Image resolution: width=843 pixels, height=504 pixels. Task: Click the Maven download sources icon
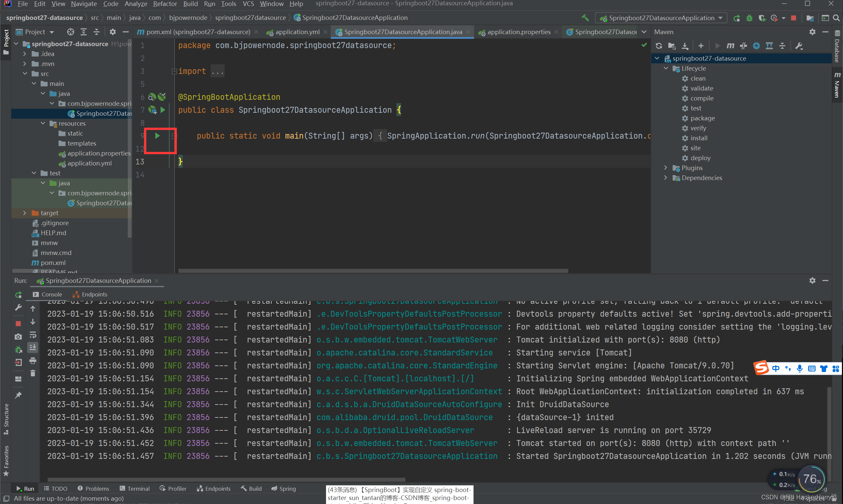click(x=685, y=45)
